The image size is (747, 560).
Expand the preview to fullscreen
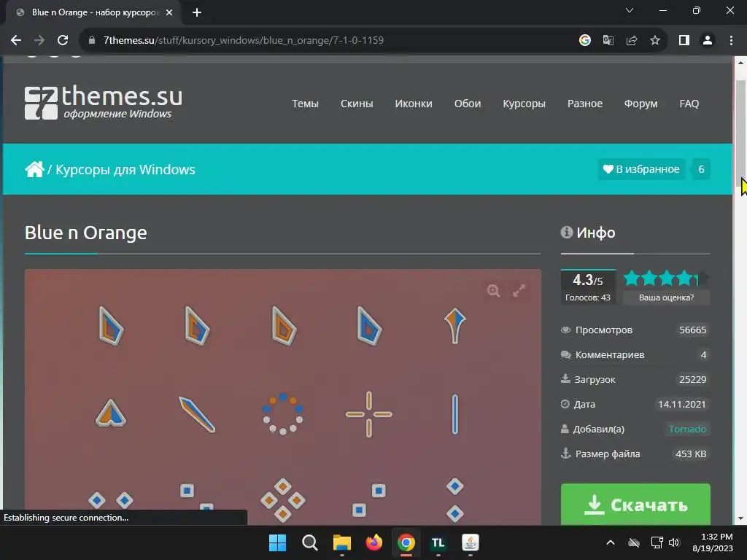(519, 290)
